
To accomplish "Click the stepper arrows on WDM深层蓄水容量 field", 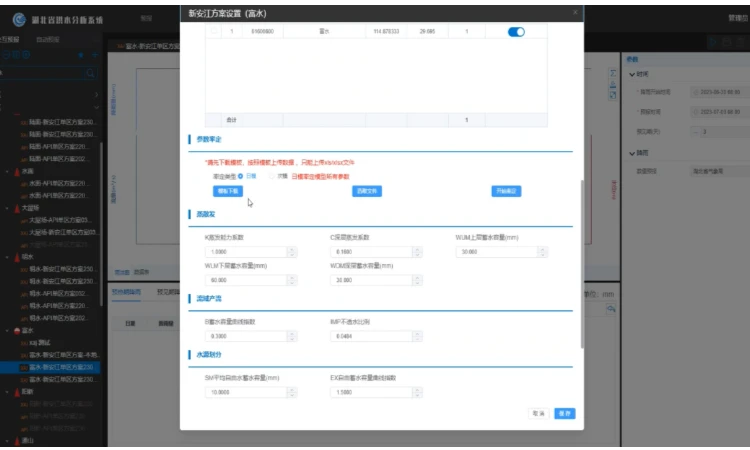I will (x=417, y=280).
